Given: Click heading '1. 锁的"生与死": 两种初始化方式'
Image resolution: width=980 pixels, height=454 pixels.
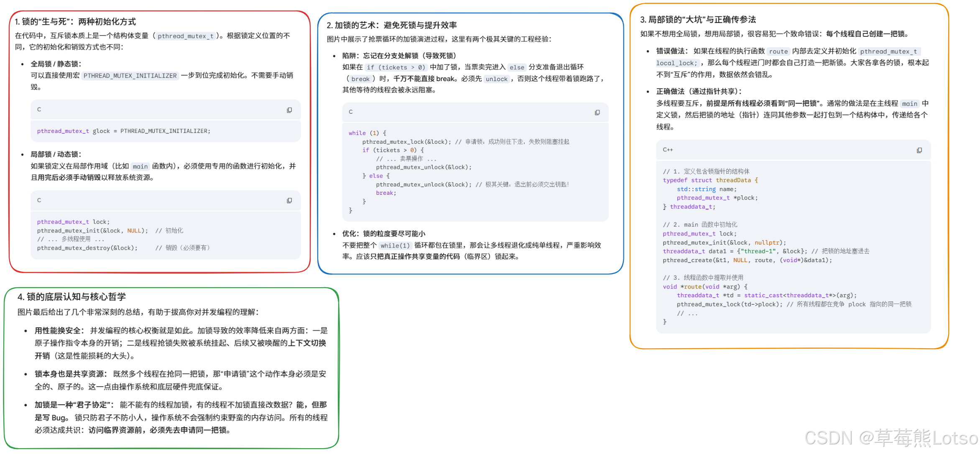Looking at the screenshot, I should click(75, 22).
